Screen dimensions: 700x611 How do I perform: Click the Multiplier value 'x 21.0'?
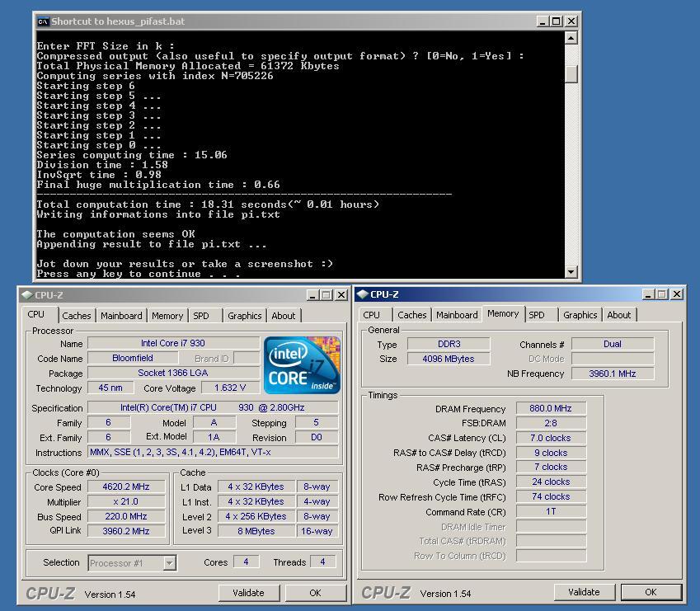click(x=126, y=501)
